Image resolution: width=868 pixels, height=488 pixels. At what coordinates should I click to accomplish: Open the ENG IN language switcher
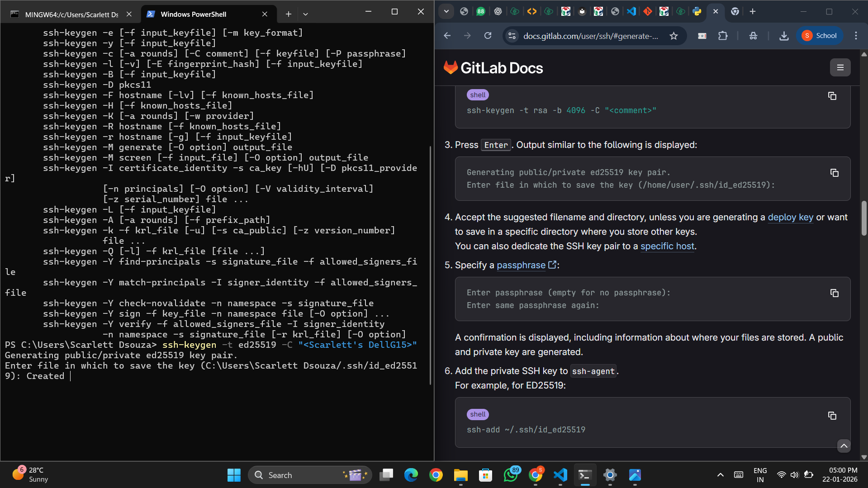760,475
